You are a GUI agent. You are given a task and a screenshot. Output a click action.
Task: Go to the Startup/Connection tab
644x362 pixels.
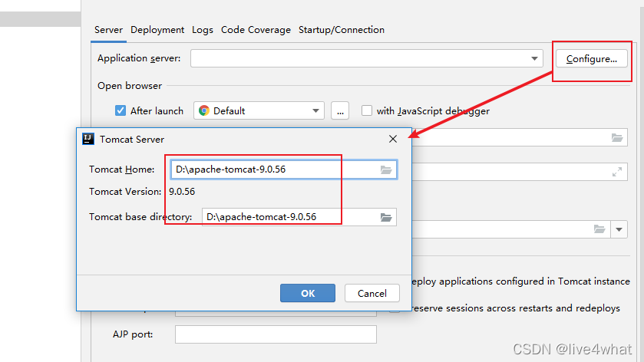(x=342, y=30)
